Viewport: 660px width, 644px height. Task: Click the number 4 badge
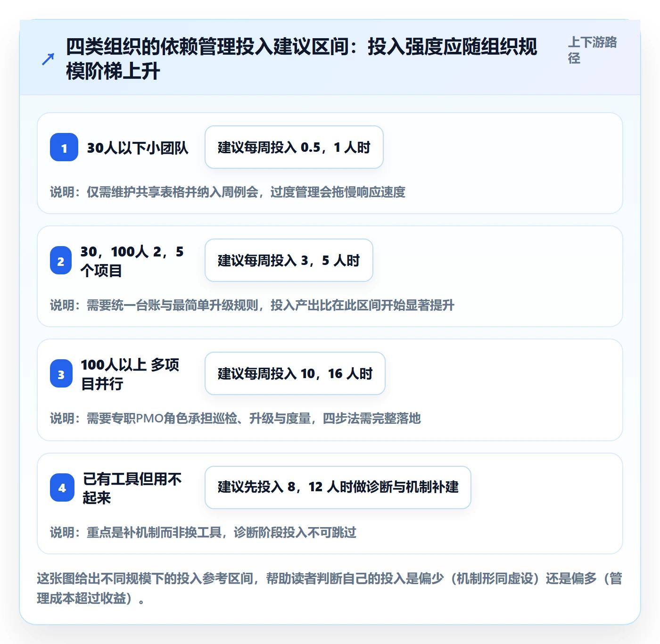(x=62, y=487)
